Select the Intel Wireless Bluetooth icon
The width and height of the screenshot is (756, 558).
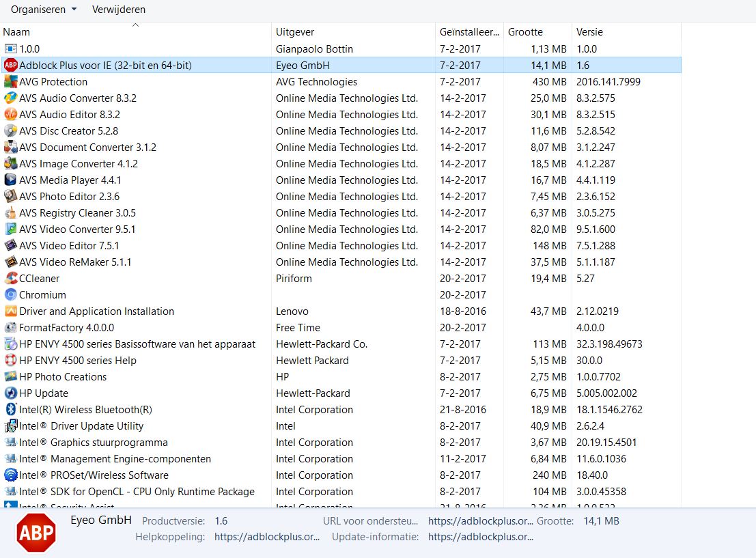click(10, 410)
